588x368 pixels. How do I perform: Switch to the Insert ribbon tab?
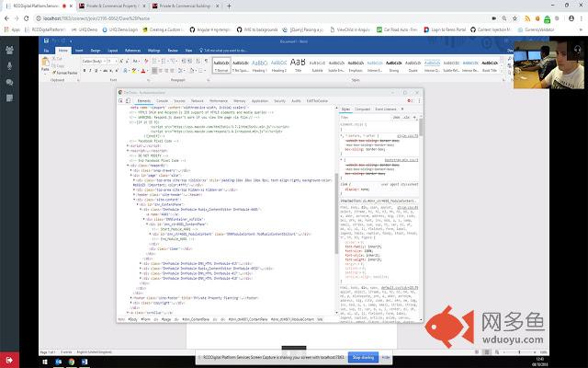(x=79, y=51)
